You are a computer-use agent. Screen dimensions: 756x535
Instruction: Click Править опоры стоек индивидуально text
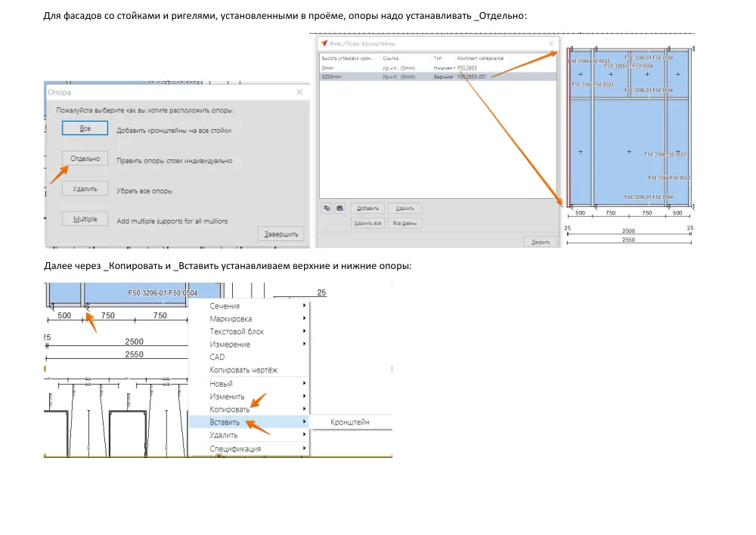click(x=174, y=160)
